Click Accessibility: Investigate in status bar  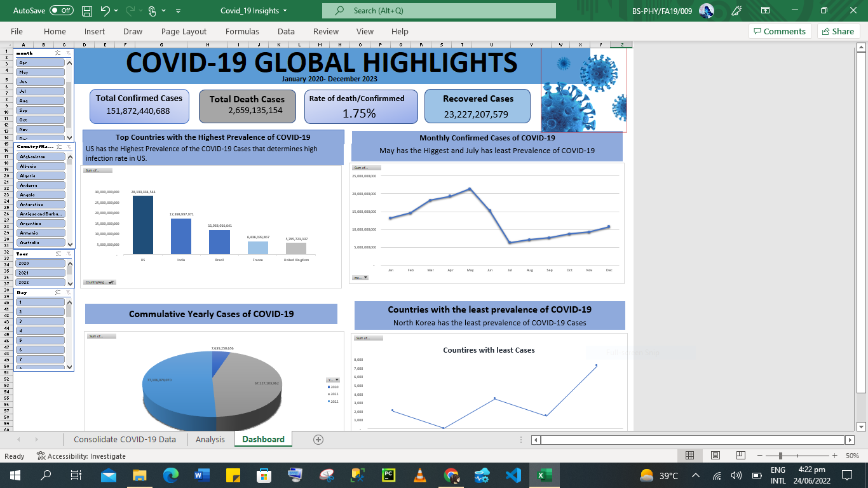click(81, 456)
